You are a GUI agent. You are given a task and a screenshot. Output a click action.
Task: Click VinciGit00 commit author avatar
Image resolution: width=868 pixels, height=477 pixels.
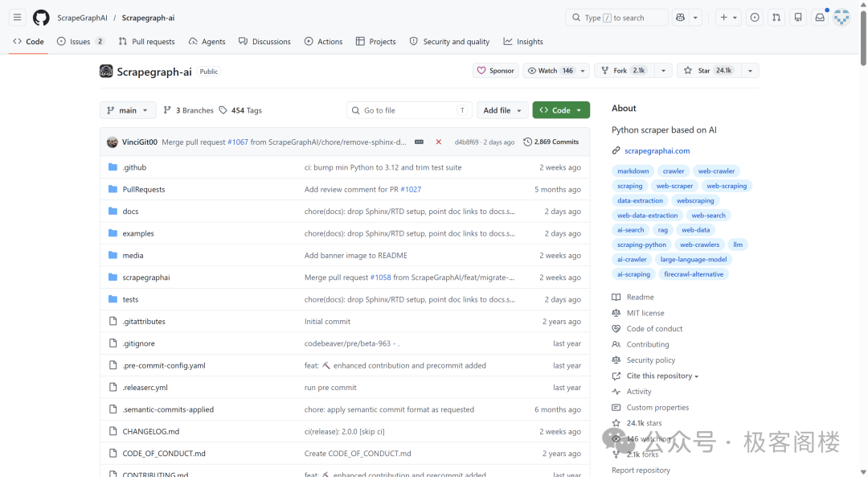tap(113, 142)
